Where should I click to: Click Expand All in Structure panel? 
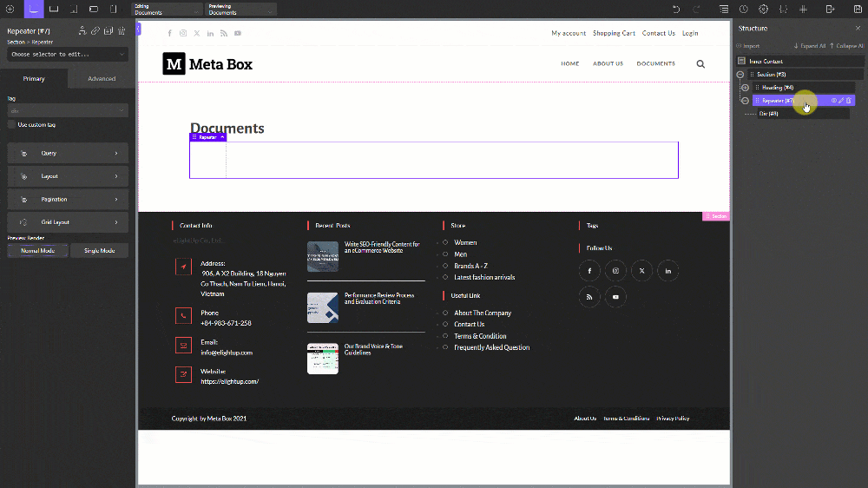pos(810,46)
